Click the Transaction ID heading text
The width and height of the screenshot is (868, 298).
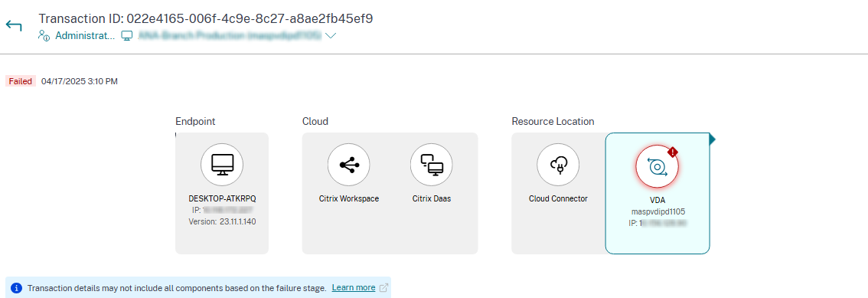click(205, 18)
